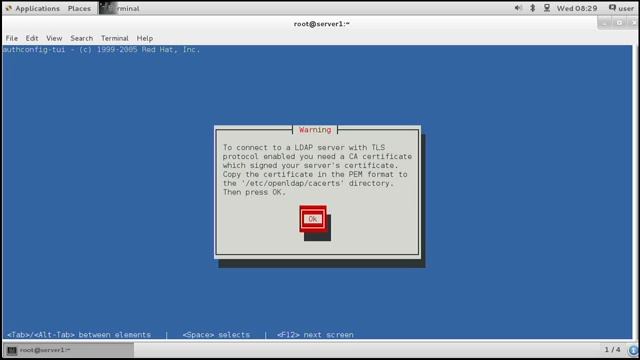Click the Warning dialog title text

pyautogui.click(x=315, y=130)
